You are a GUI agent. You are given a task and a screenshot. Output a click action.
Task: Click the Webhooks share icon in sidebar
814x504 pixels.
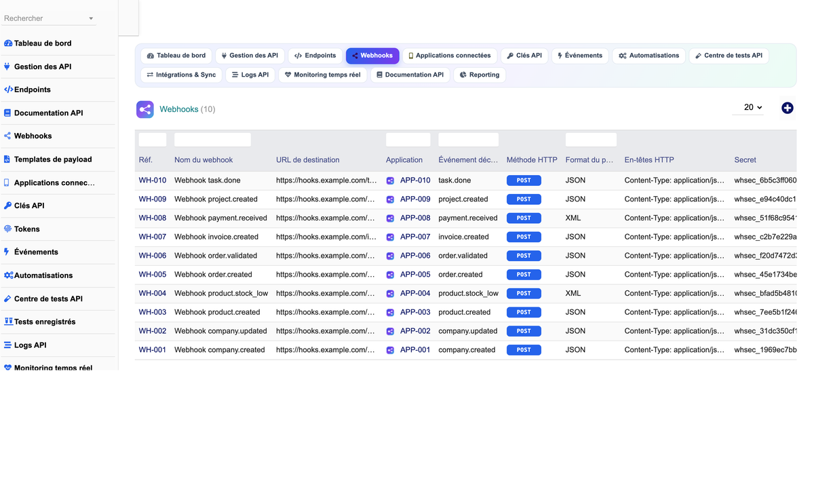(x=7, y=136)
